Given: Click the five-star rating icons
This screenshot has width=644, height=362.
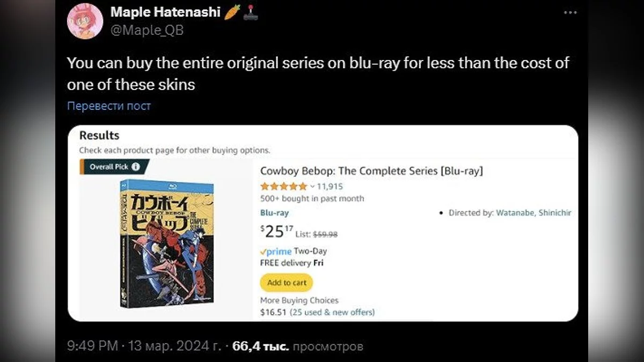Looking at the screenshot, I should (x=283, y=187).
